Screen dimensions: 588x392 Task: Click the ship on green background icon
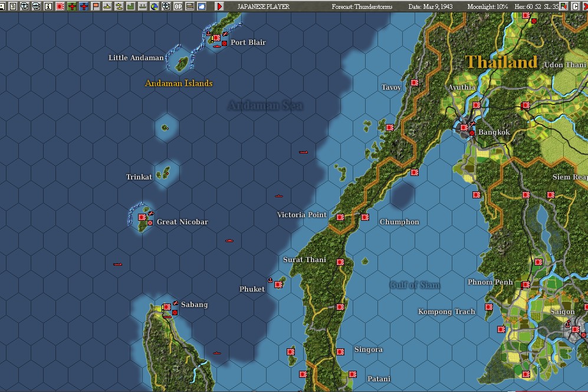tap(143, 6)
